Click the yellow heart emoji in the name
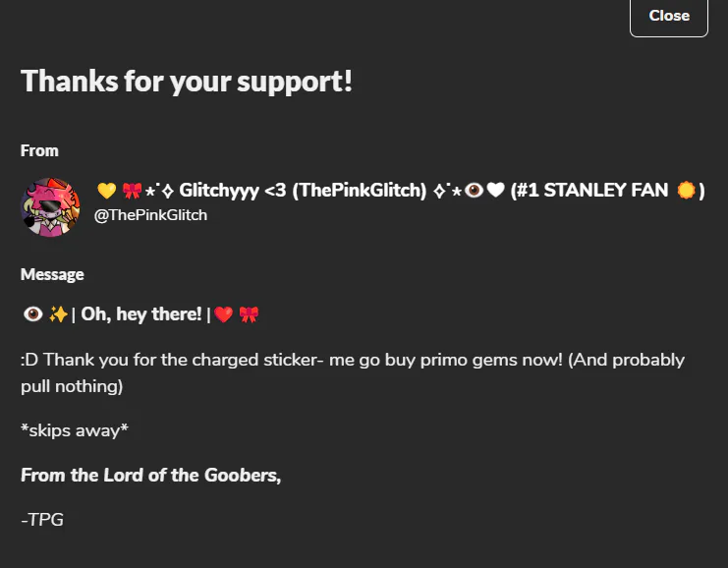This screenshot has height=568, width=728. point(106,191)
